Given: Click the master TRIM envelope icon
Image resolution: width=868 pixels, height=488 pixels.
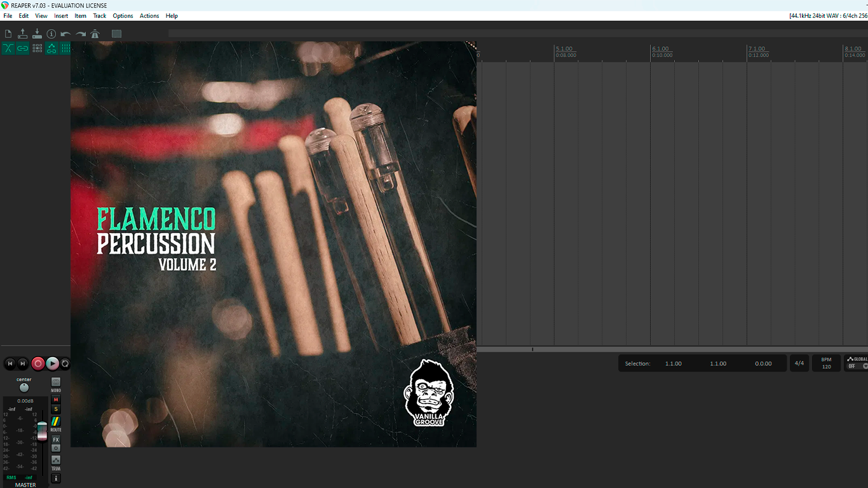Looking at the screenshot, I should pyautogui.click(x=56, y=460).
